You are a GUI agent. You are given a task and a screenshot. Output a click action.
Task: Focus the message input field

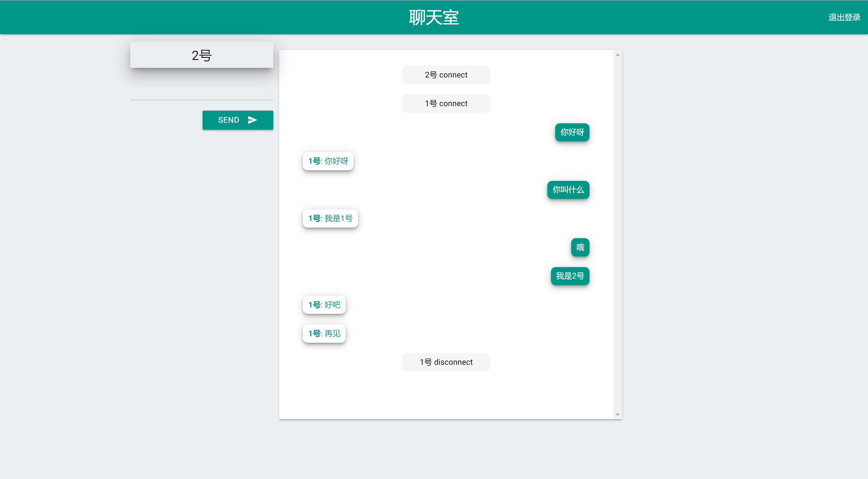202,91
